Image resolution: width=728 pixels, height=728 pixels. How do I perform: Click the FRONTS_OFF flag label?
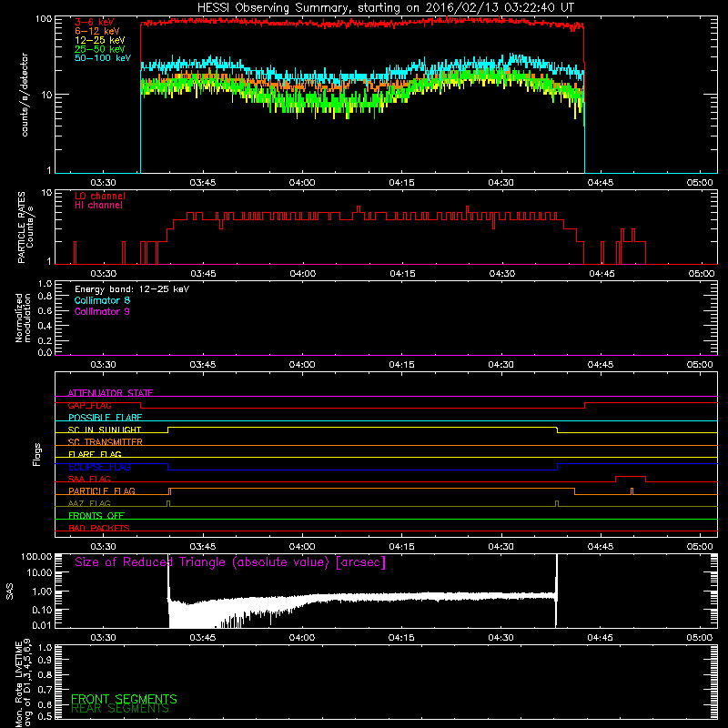tap(96, 515)
